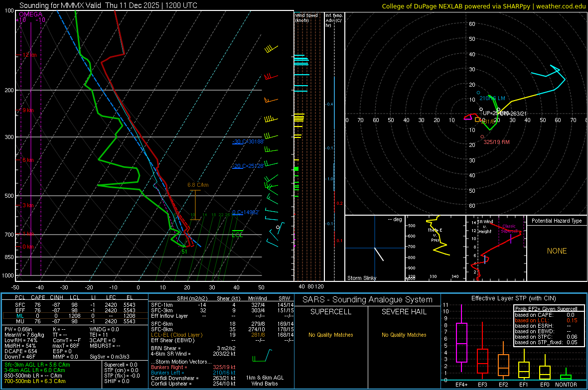The width and height of the screenshot is (588, 390).
Task: Click the Bunkers Left = 210/16 kt line
Action: pyautogui.click(x=193, y=373)
